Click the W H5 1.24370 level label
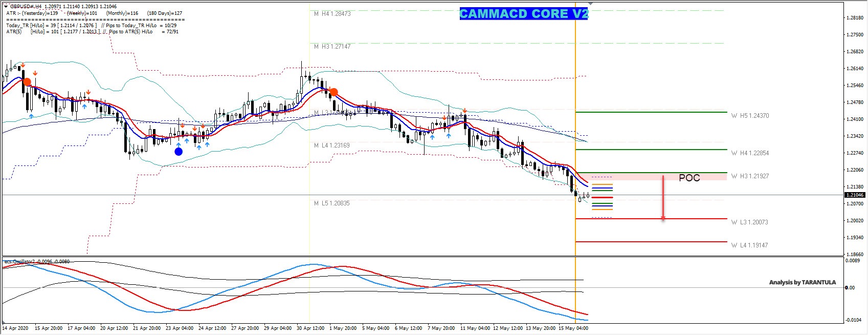 [x=750, y=116]
